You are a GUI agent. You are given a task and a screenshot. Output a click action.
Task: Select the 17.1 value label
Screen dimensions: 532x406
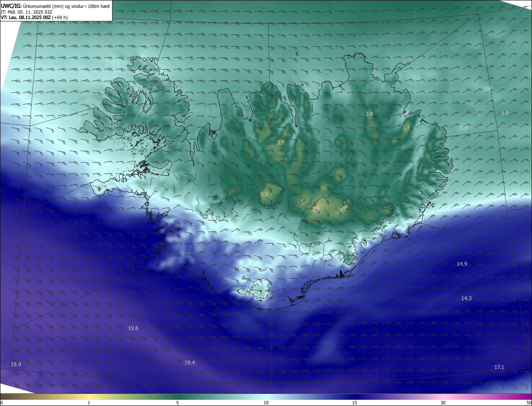(499, 367)
